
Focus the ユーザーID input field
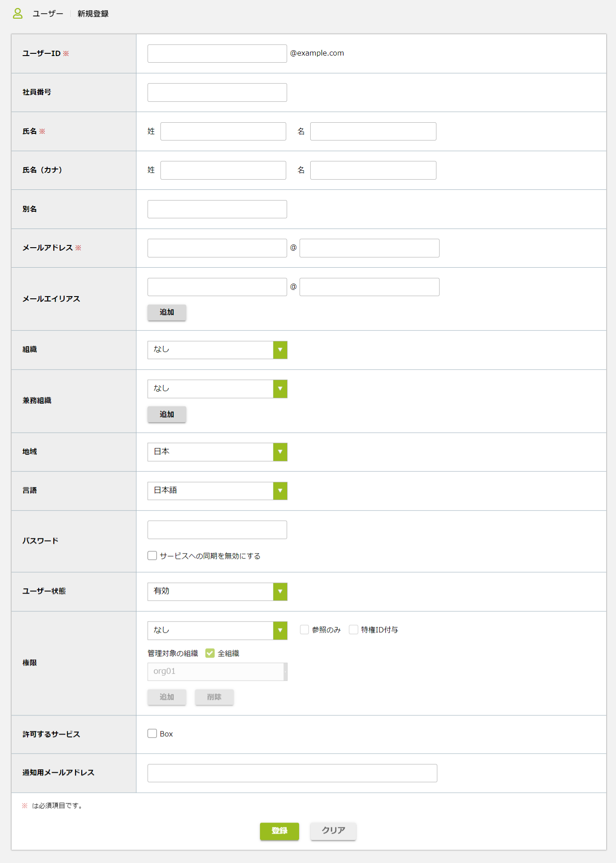coord(217,53)
